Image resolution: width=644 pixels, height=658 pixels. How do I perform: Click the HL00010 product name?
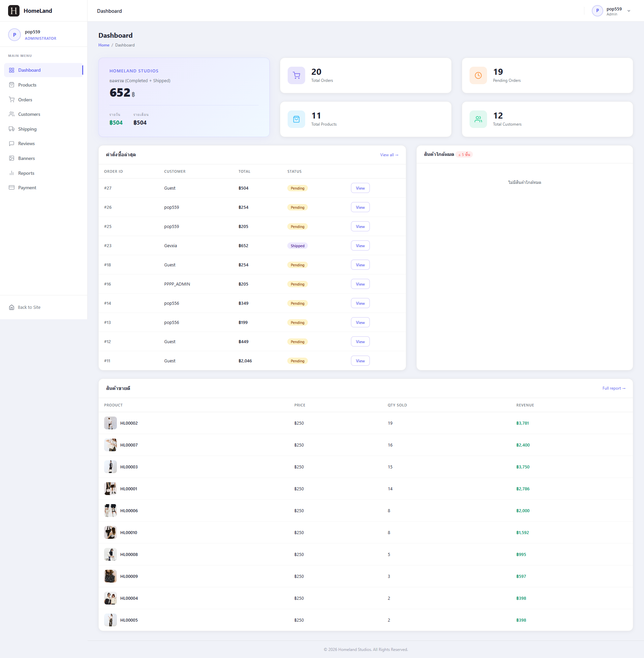coord(129,532)
